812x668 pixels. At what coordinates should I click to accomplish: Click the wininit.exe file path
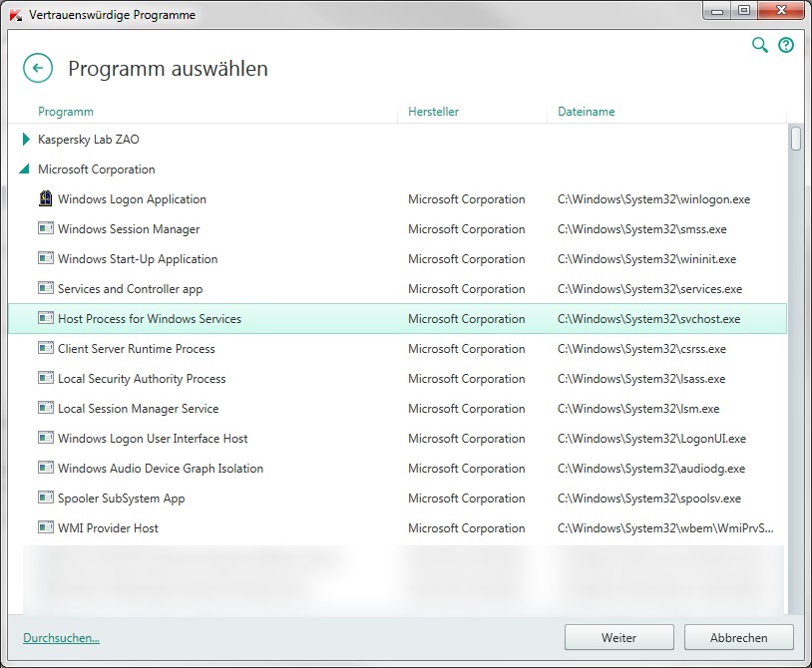click(646, 259)
